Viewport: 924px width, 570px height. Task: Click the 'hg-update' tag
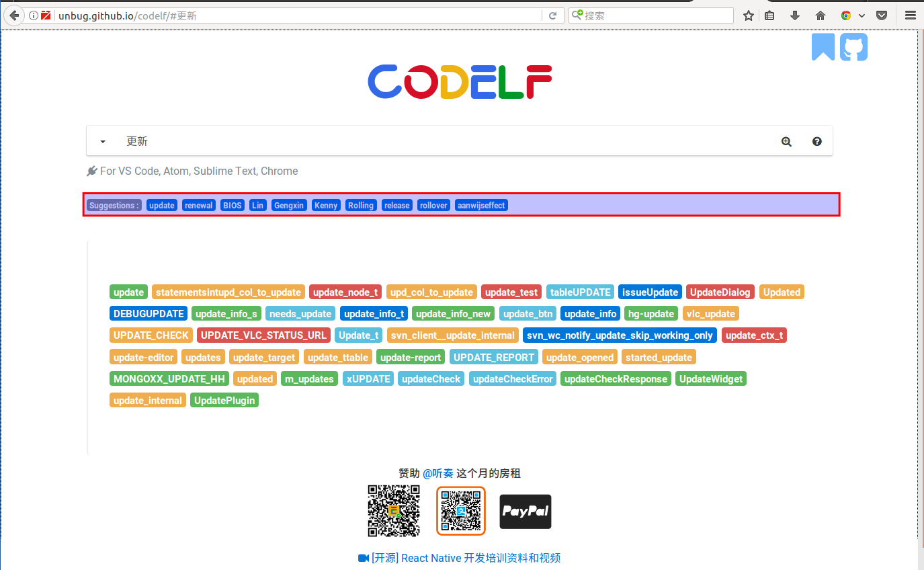[x=651, y=313]
